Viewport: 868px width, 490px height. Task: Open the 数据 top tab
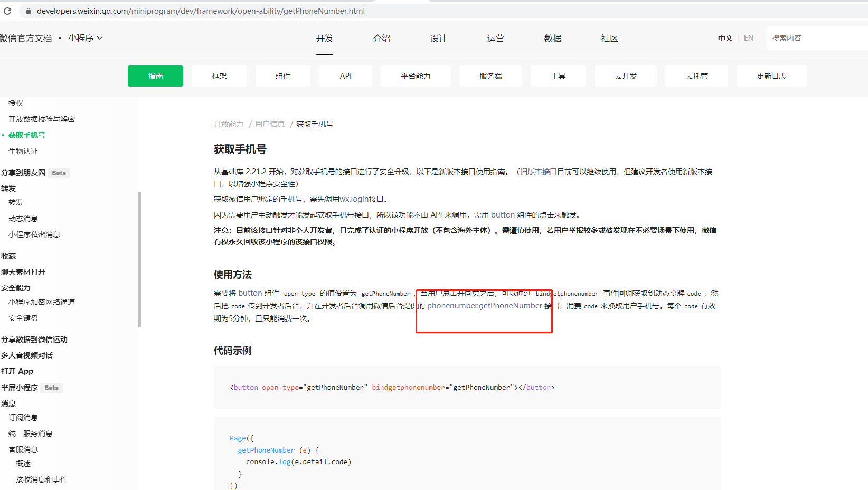[553, 39]
